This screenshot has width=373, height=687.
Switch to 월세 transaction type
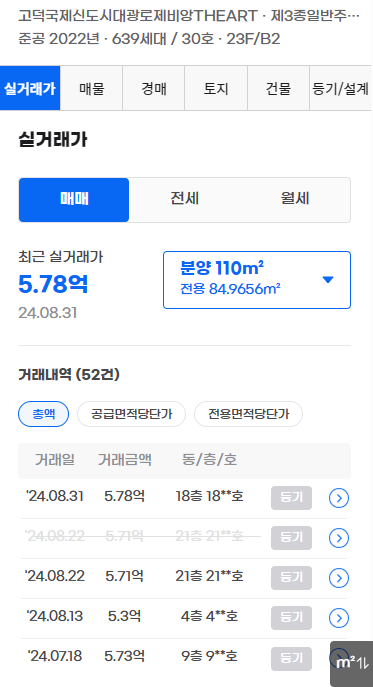click(295, 200)
